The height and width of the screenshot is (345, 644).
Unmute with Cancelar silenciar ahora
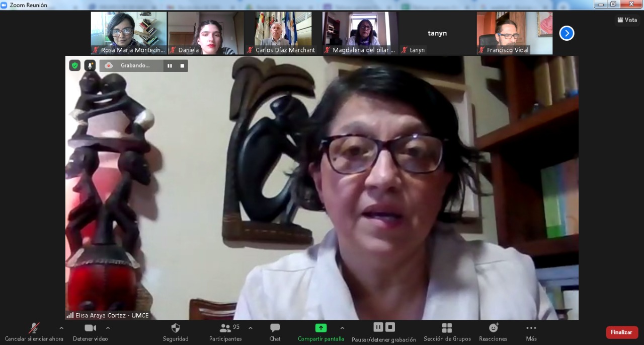(34, 332)
